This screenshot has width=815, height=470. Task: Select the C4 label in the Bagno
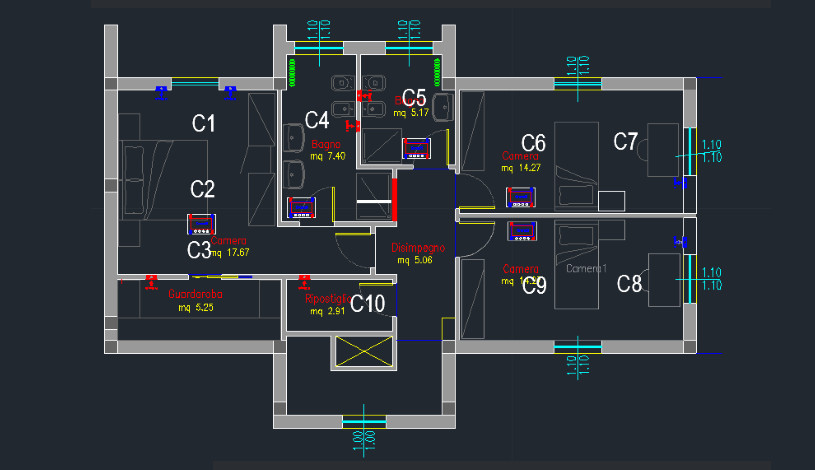tap(317, 121)
